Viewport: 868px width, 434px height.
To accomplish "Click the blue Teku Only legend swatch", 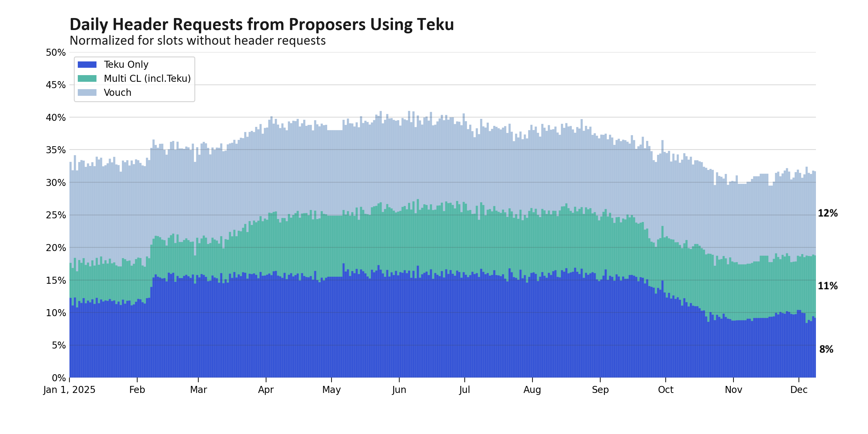I will coord(87,64).
